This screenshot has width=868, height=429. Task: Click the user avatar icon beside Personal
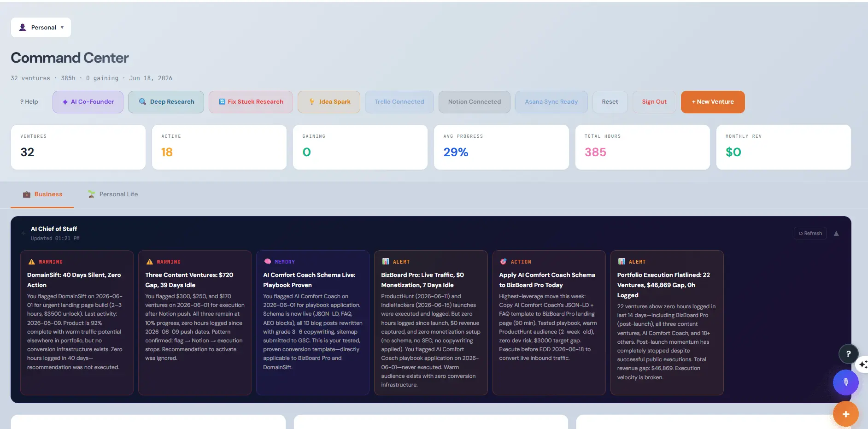coord(23,28)
